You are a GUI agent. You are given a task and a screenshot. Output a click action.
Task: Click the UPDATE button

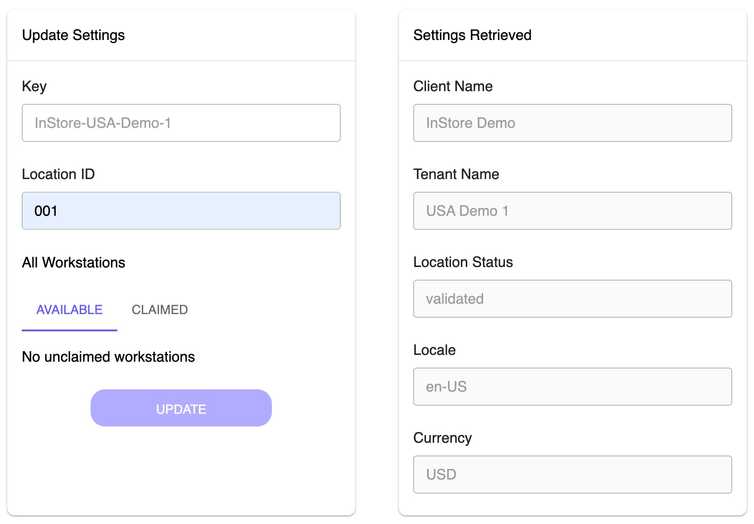click(x=181, y=408)
